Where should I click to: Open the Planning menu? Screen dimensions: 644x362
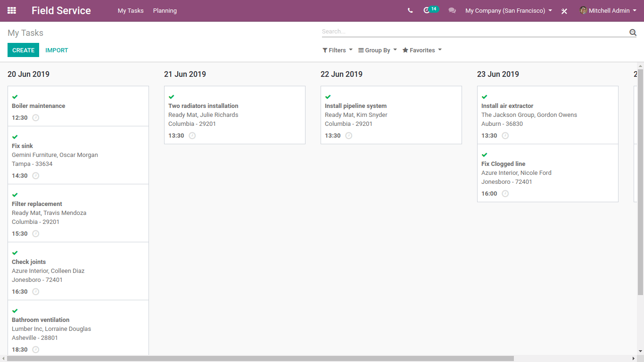point(165,11)
